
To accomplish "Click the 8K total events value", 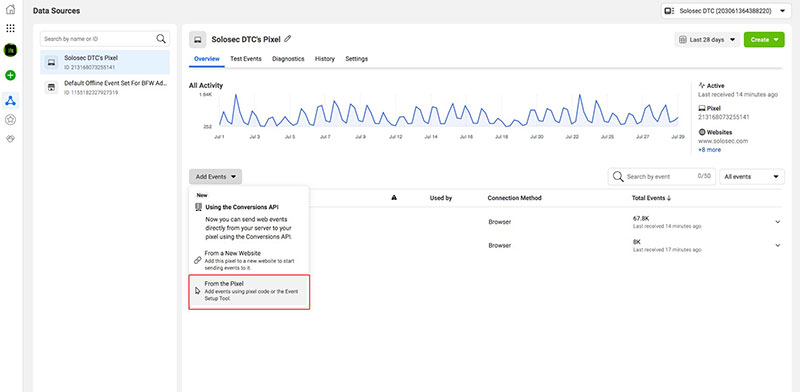I will coord(637,242).
